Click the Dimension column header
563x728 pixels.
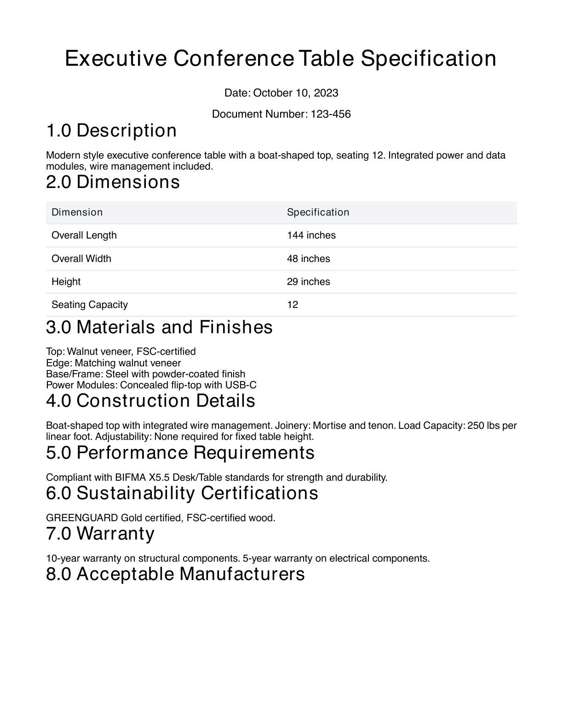77,212
